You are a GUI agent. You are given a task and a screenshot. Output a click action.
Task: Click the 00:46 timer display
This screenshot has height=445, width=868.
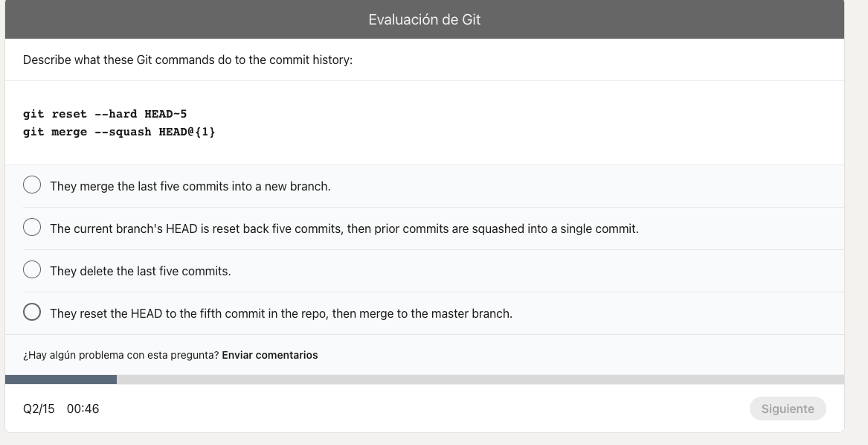(x=84, y=409)
